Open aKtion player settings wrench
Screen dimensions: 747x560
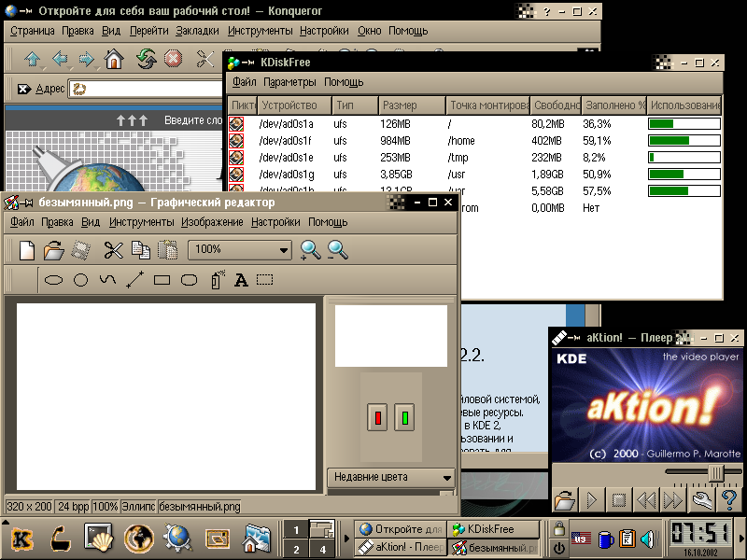[702, 500]
